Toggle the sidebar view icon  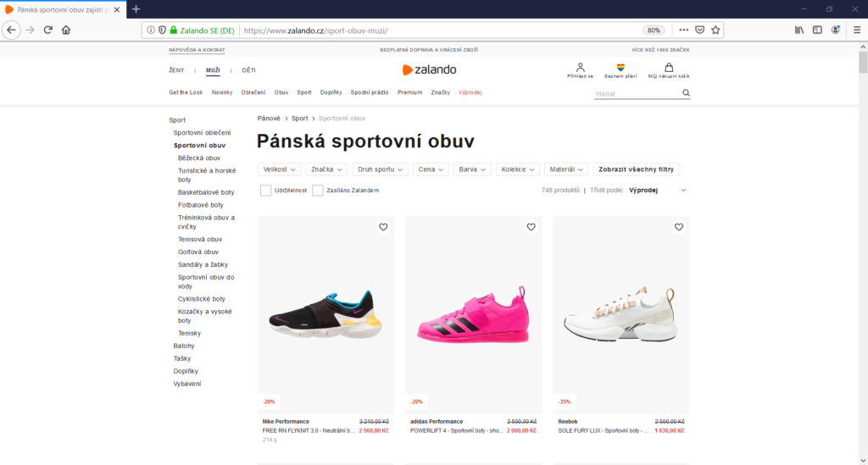tap(817, 30)
